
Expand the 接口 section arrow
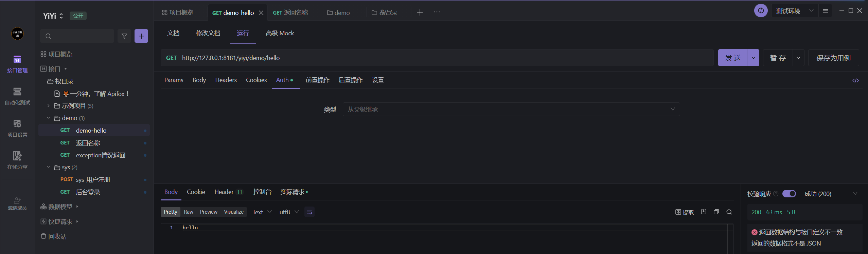pos(66,69)
